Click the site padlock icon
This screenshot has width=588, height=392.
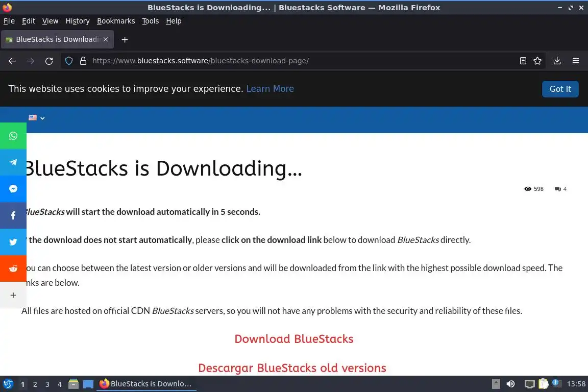[x=83, y=61]
